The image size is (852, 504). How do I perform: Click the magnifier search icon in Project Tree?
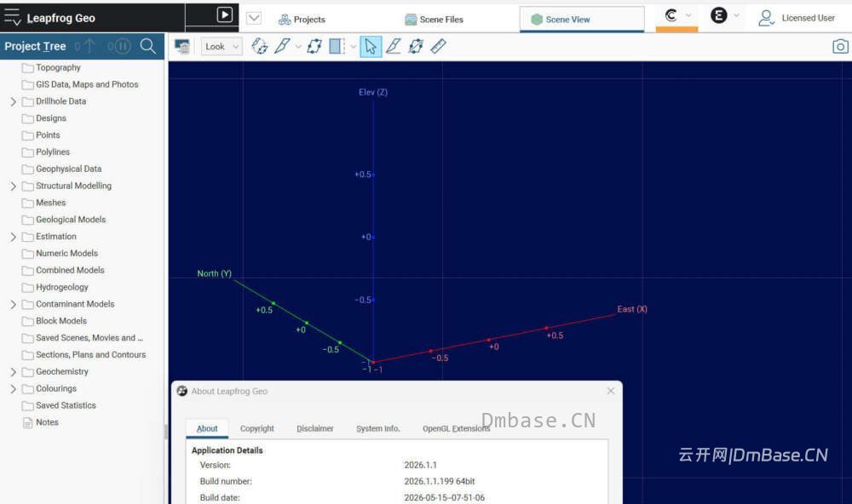[x=147, y=46]
